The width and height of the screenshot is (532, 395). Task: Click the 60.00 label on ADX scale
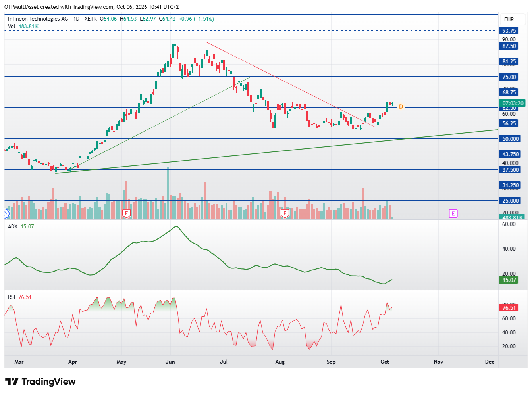click(x=509, y=224)
